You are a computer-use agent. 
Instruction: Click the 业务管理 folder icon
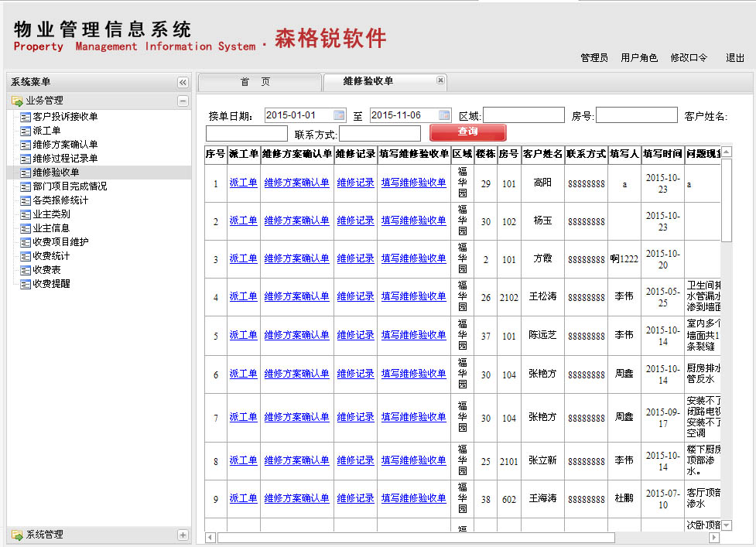pyautogui.click(x=17, y=101)
